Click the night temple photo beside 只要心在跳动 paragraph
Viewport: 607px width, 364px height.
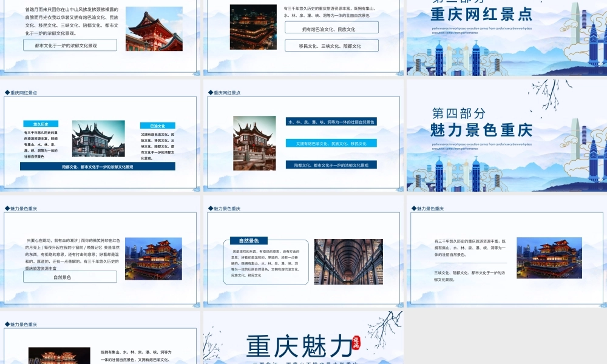pyautogui.click(x=154, y=258)
